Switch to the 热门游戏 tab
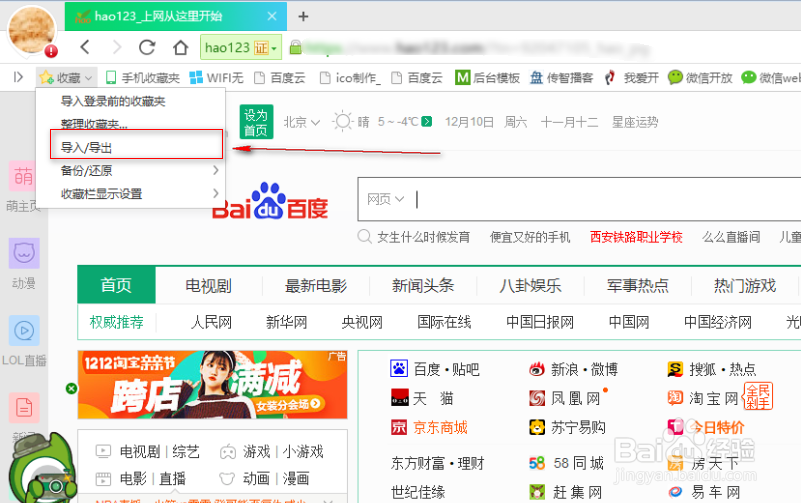 pyautogui.click(x=745, y=285)
